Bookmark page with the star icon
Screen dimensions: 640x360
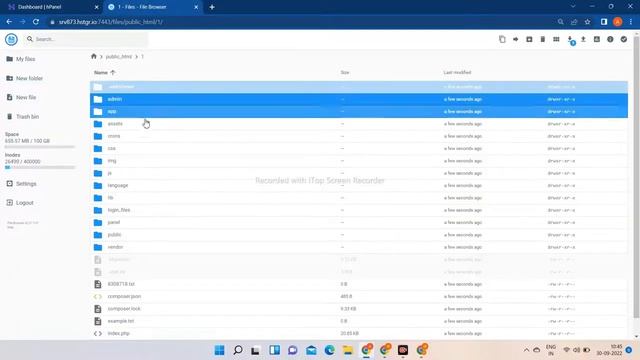click(587, 22)
